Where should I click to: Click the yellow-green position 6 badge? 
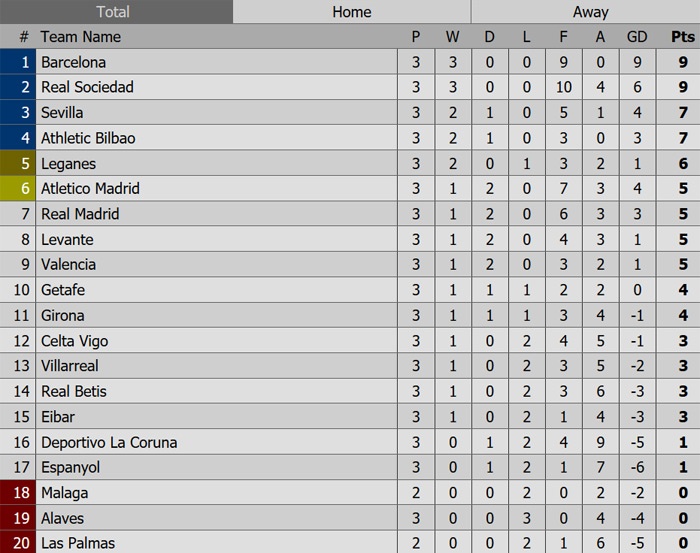click(x=18, y=188)
